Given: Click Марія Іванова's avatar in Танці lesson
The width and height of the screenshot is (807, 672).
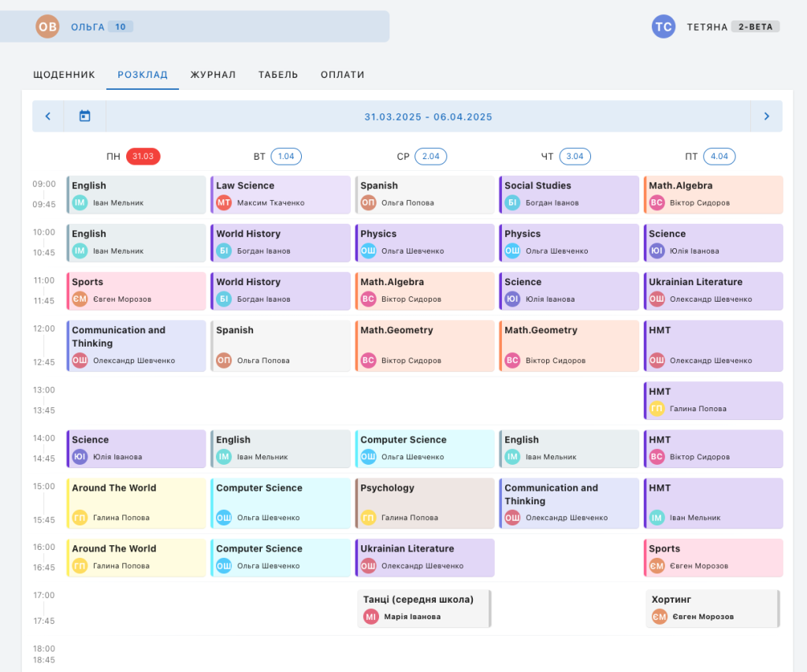Looking at the screenshot, I should (371, 617).
